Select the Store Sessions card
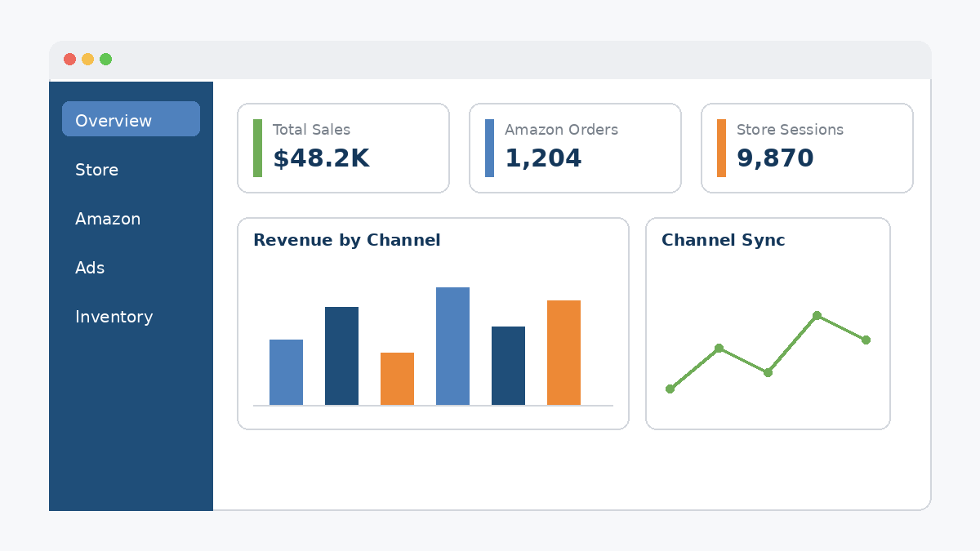The image size is (980, 551). [x=807, y=148]
